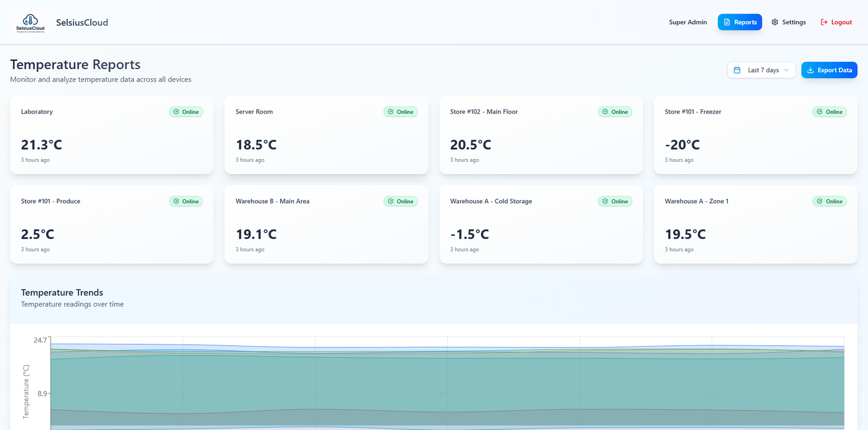The height and width of the screenshot is (430, 868).
Task: Click the document icon in Reports button
Action: [x=727, y=22]
